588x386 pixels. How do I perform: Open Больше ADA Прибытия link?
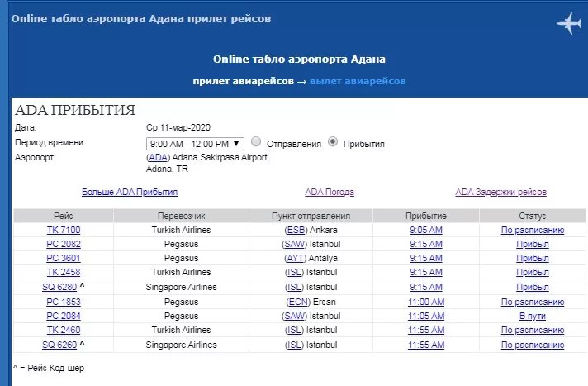pyautogui.click(x=130, y=192)
